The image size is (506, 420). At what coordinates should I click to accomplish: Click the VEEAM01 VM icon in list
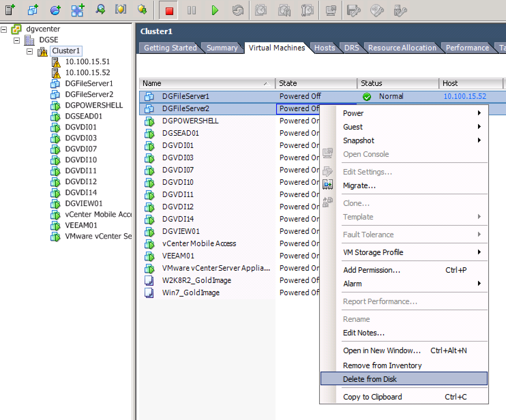click(x=149, y=256)
